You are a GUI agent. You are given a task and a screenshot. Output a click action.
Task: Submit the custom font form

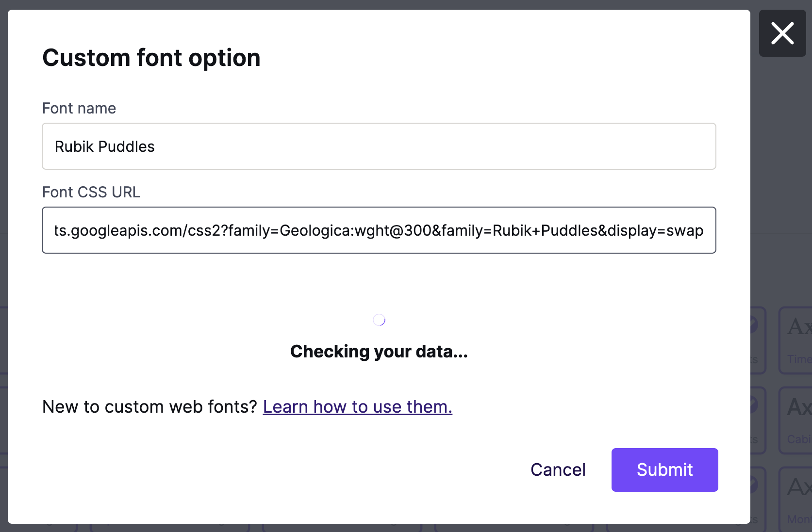(x=664, y=469)
